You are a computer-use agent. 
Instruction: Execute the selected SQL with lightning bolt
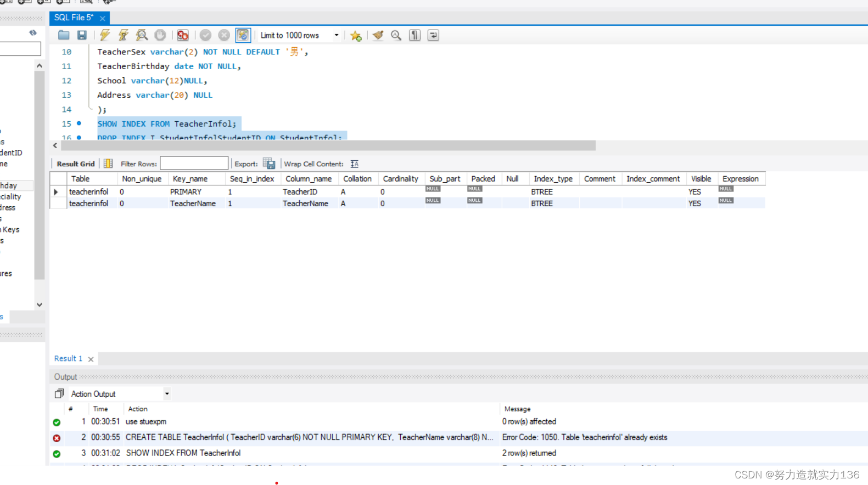(105, 35)
